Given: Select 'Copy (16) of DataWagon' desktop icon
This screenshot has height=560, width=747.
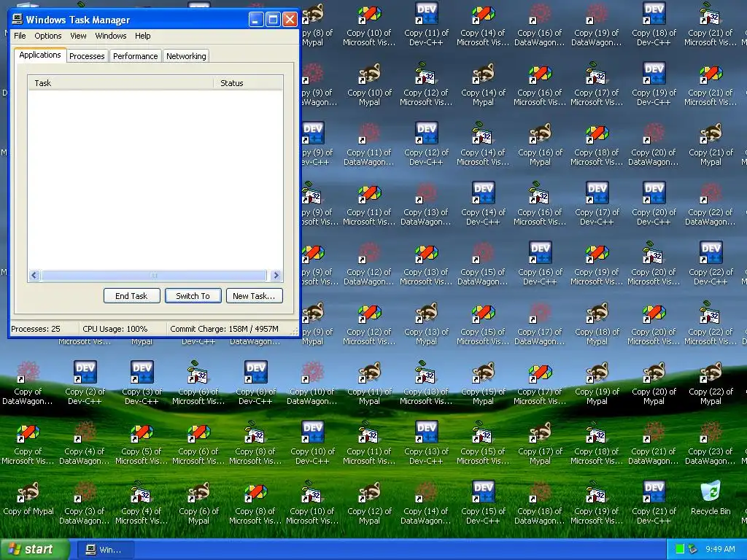Looking at the screenshot, I should pyautogui.click(x=540, y=25).
